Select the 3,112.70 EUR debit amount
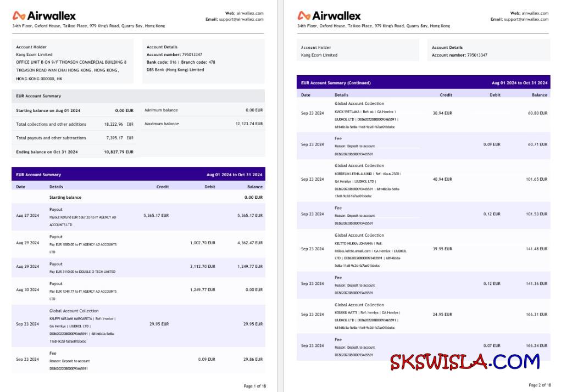Viewport: 561px width, 392px height. click(x=202, y=266)
